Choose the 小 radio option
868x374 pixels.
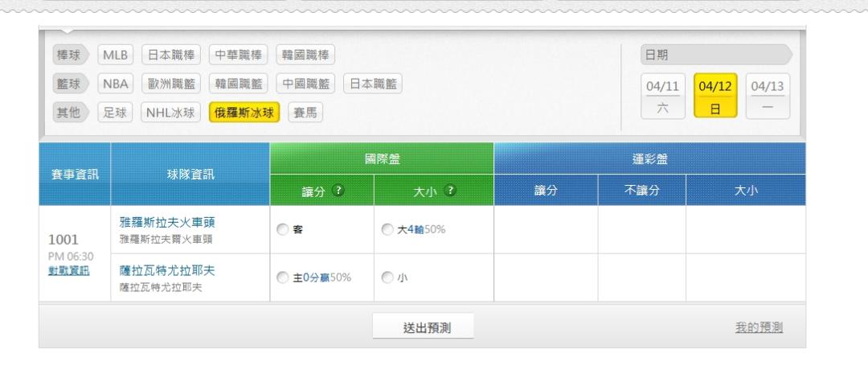386,278
